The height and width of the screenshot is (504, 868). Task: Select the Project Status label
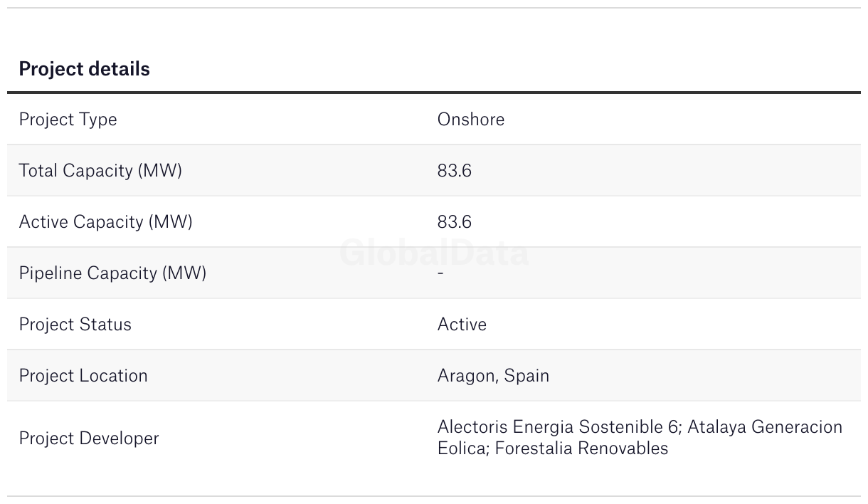[x=75, y=325]
